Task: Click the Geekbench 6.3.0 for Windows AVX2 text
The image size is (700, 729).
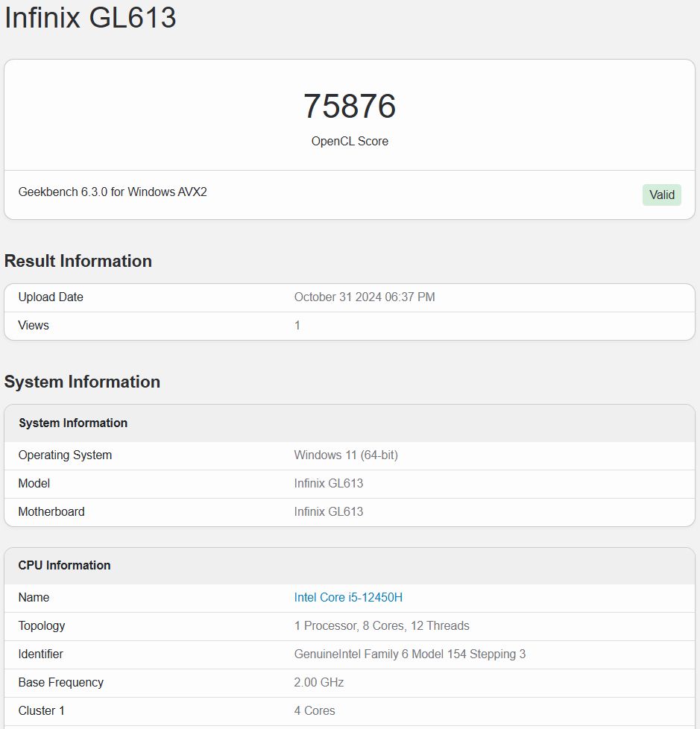Action: (x=113, y=192)
